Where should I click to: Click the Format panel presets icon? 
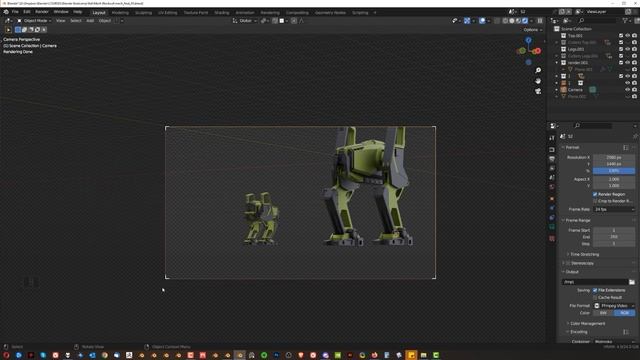coord(626,147)
